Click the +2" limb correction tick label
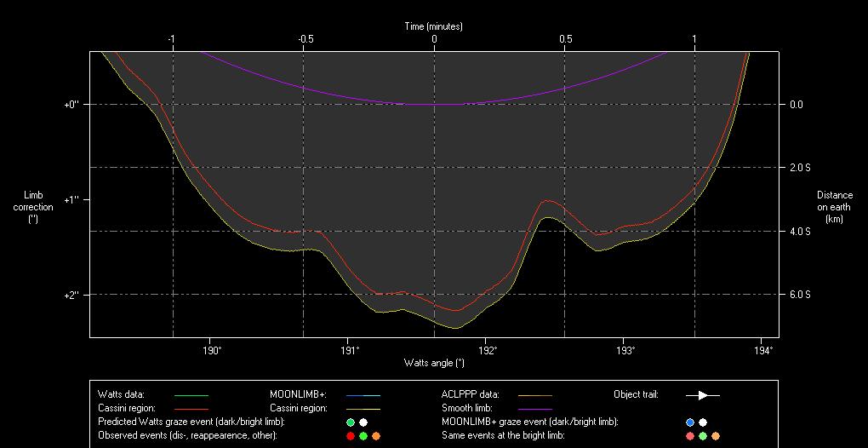Image resolution: width=868 pixels, height=448 pixels. (71, 295)
